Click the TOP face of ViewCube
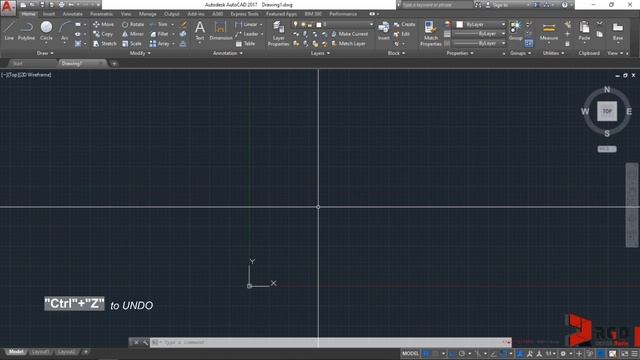 (x=607, y=111)
